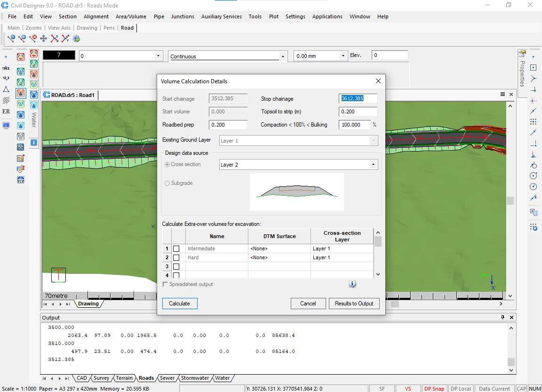Click the blue info icon below Water label
Viewport: 542px width, 392px height.
(x=33, y=143)
